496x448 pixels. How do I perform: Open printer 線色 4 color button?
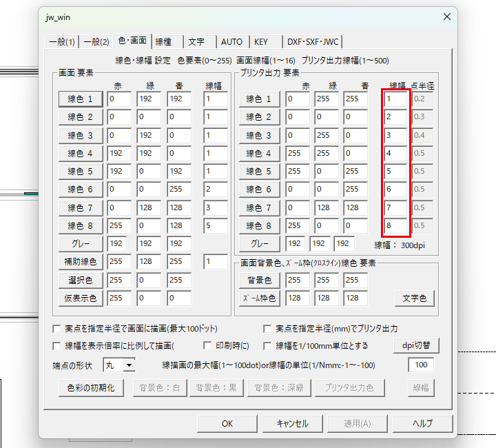[260, 154]
